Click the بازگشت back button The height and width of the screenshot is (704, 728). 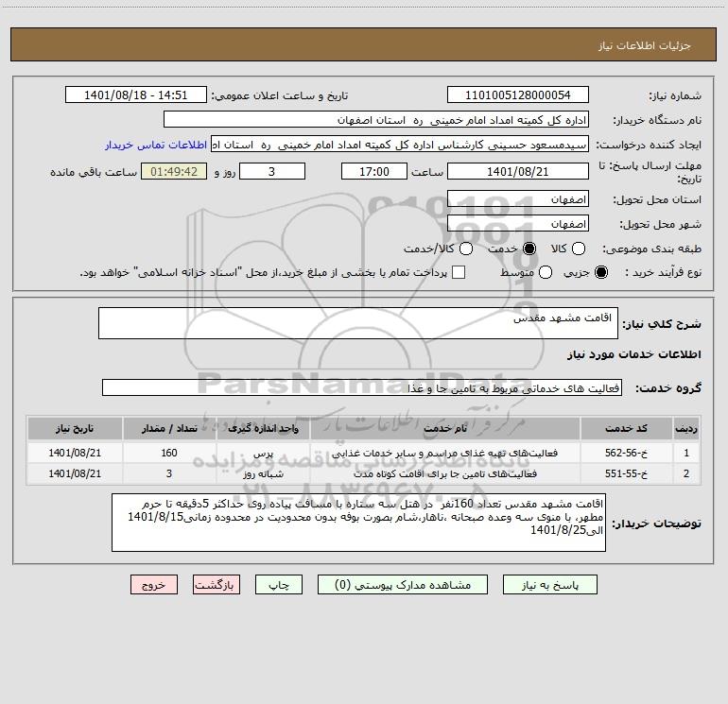pos(217,585)
